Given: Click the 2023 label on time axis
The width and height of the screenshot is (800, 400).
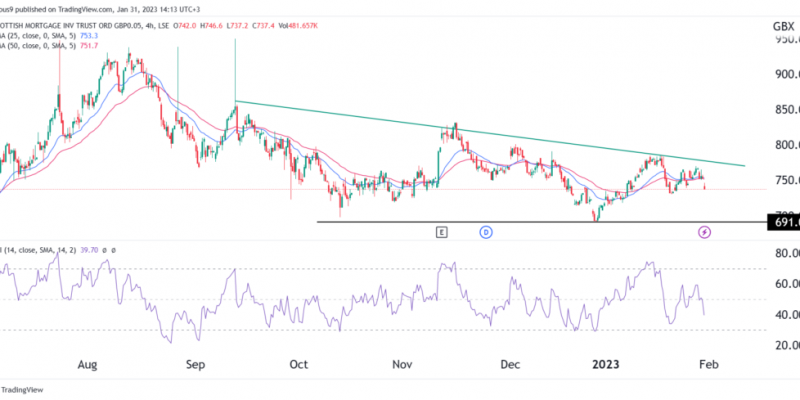Looking at the screenshot, I should (x=606, y=365).
